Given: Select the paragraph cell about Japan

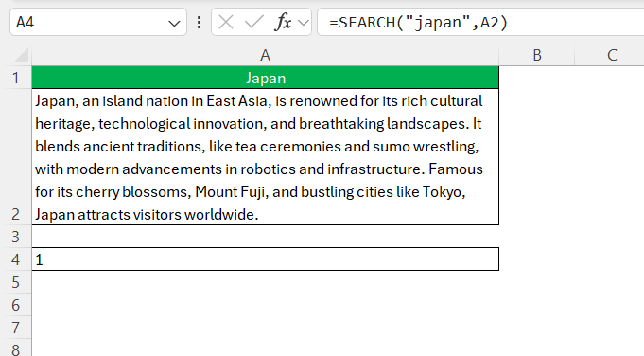Looking at the screenshot, I should 266,156.
